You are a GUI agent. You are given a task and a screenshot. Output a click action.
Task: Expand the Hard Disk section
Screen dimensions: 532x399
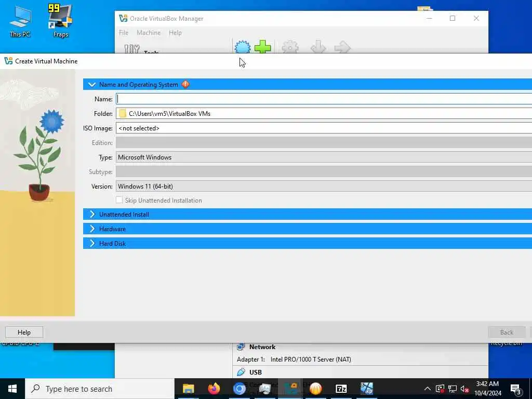click(x=92, y=243)
